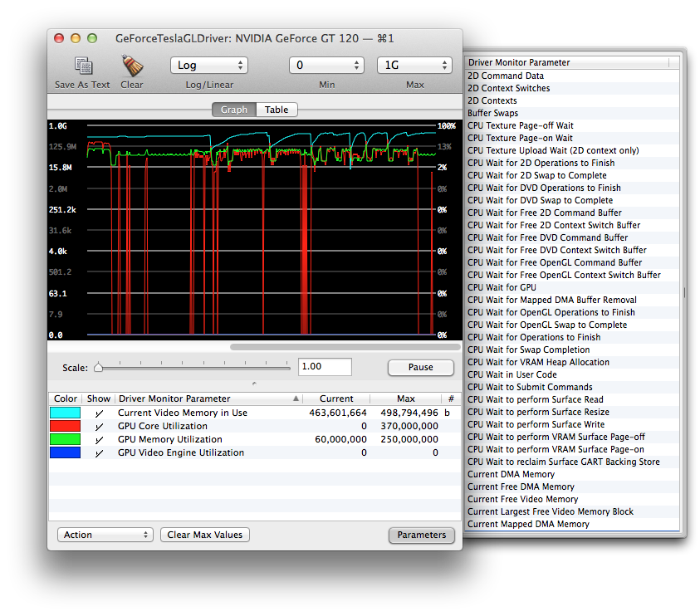Open the Log/Linear dropdown
This screenshot has width=700, height=616.
pyautogui.click(x=209, y=66)
